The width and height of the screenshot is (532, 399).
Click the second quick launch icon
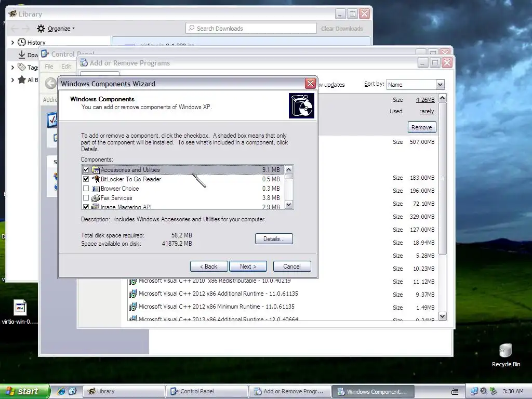[x=73, y=391]
